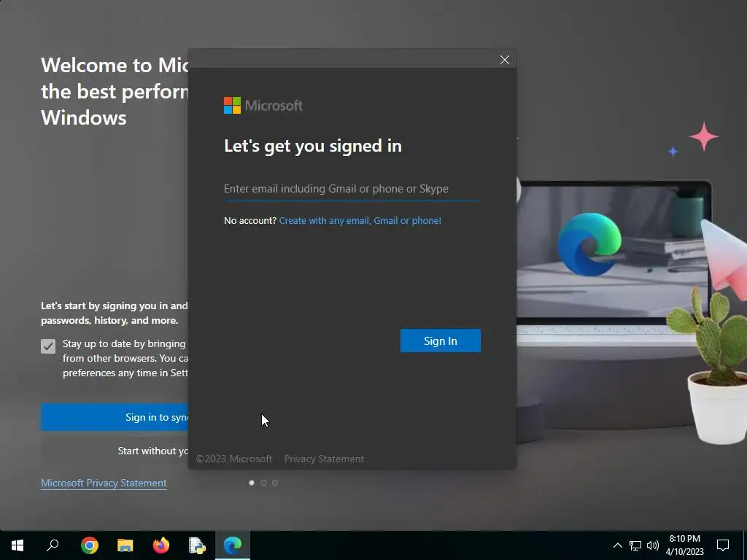Open the volume speaker tray icon

point(653,545)
